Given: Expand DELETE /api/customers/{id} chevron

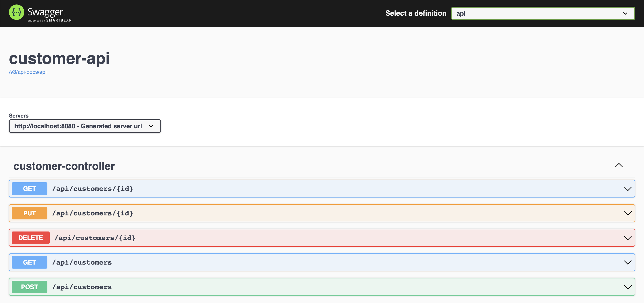Looking at the screenshot, I should point(627,238).
